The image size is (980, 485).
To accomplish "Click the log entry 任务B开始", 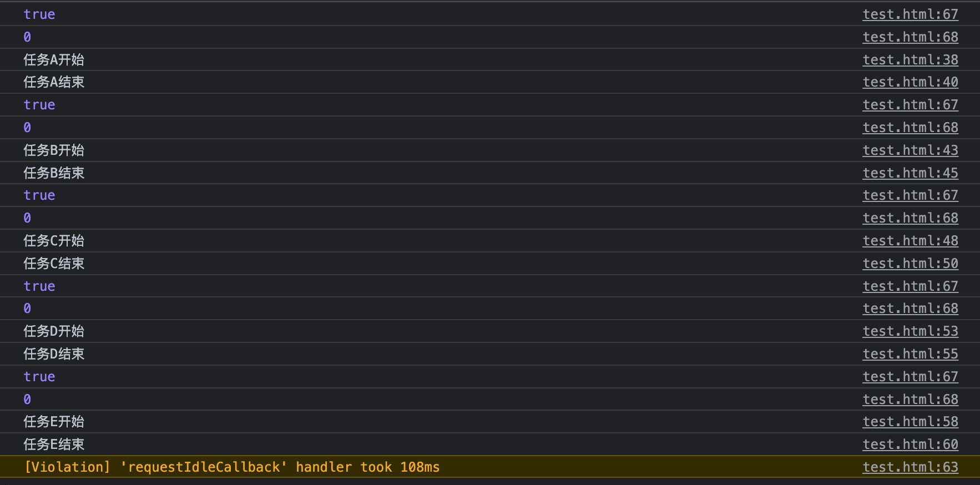I will click(54, 150).
